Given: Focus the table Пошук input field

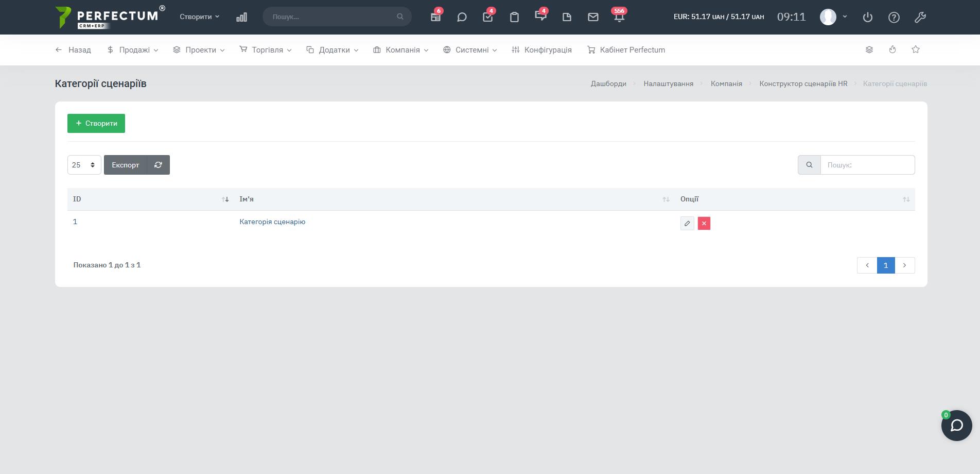Looking at the screenshot, I should pyautogui.click(x=867, y=165).
